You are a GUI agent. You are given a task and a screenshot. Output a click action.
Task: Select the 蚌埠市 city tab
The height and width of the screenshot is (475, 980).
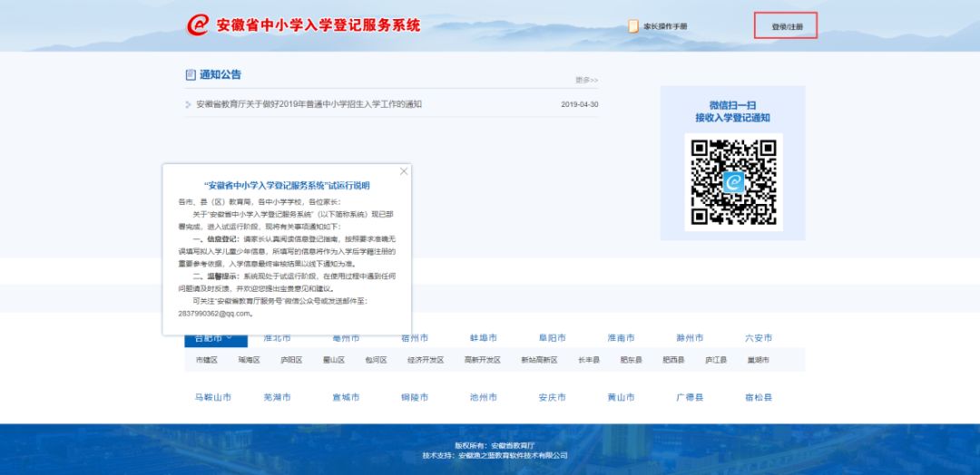(x=484, y=338)
